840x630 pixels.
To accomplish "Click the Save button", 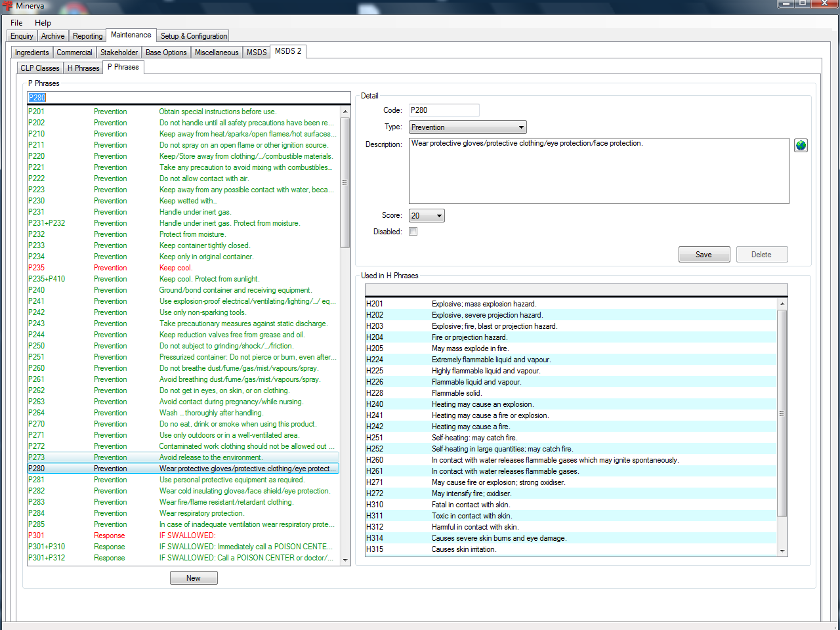I will (x=703, y=255).
